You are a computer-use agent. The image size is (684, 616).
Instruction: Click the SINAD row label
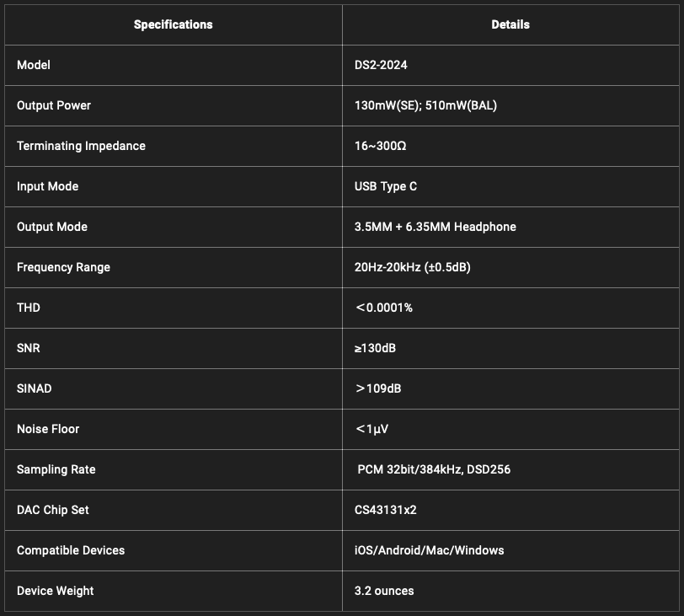point(34,388)
